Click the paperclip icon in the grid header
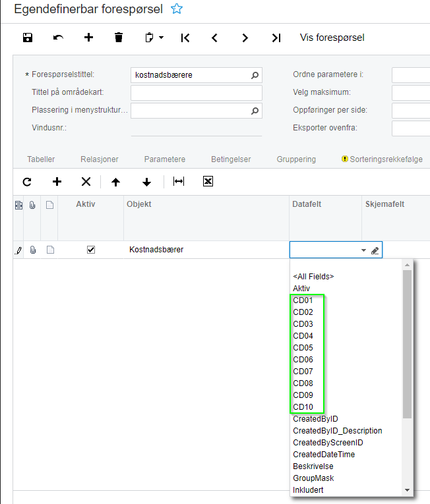 click(32, 205)
